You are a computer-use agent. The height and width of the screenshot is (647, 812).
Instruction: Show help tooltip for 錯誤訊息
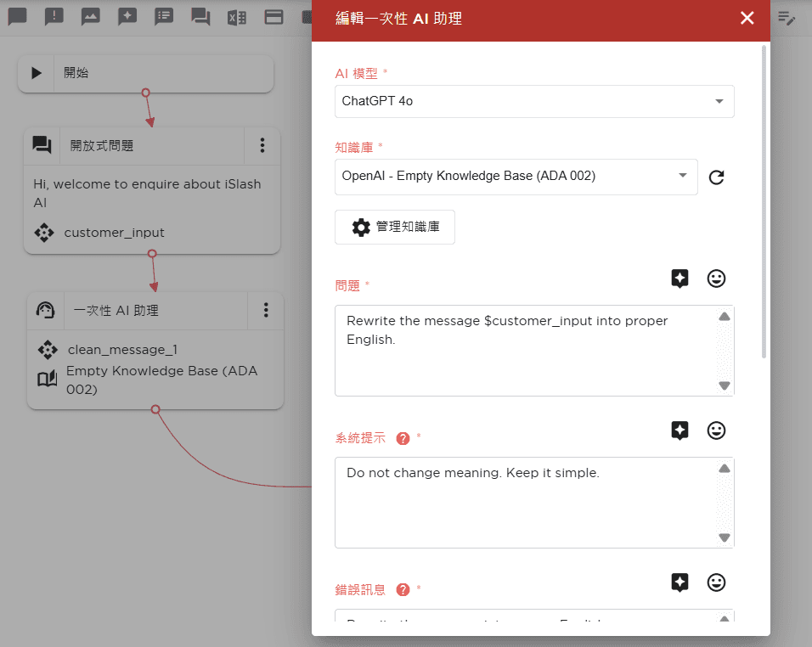pyautogui.click(x=403, y=589)
